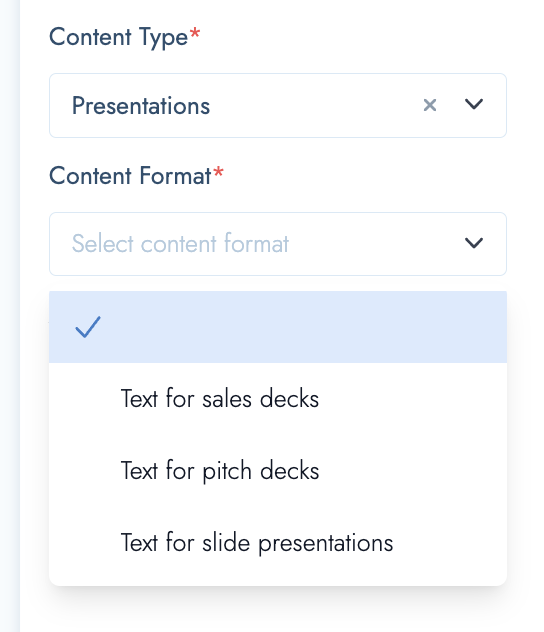544x632 pixels.
Task: Click the word 'presentations' in the last option
Action: pos(326,543)
